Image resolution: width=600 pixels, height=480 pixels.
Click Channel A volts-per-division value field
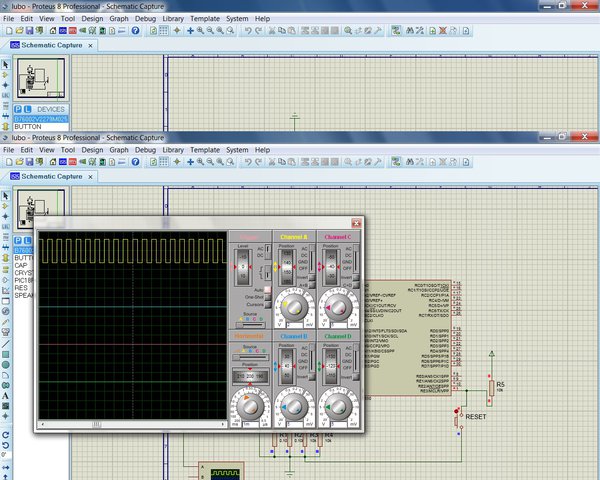coord(294,325)
